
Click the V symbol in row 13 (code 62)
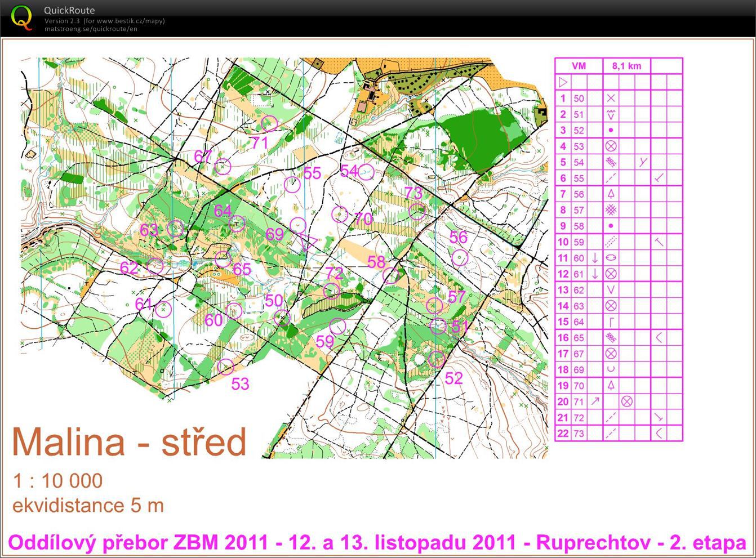[611, 290]
